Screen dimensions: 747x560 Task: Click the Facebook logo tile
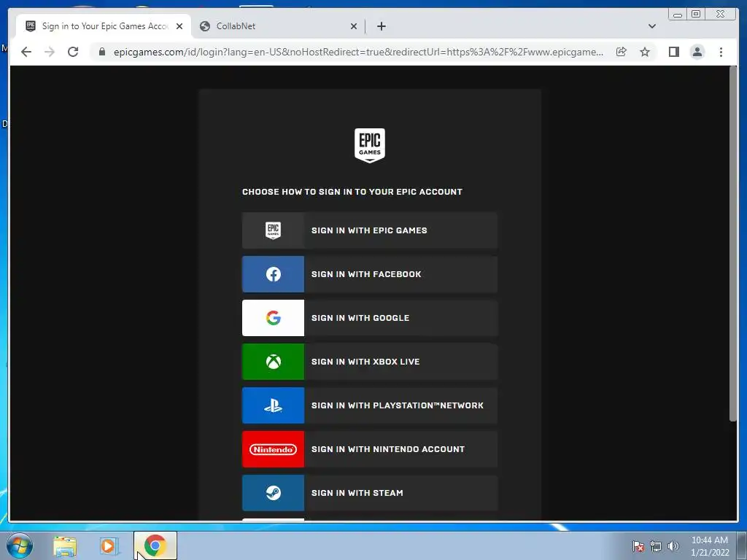273,274
